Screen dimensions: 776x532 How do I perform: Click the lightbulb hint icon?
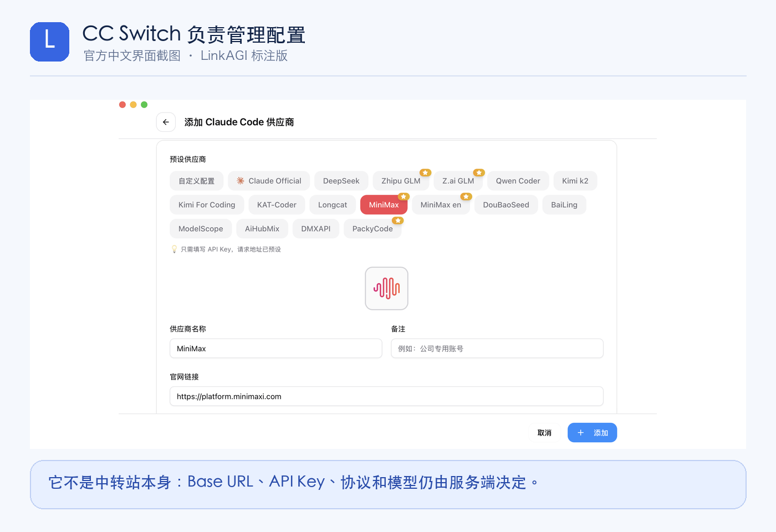pos(174,249)
